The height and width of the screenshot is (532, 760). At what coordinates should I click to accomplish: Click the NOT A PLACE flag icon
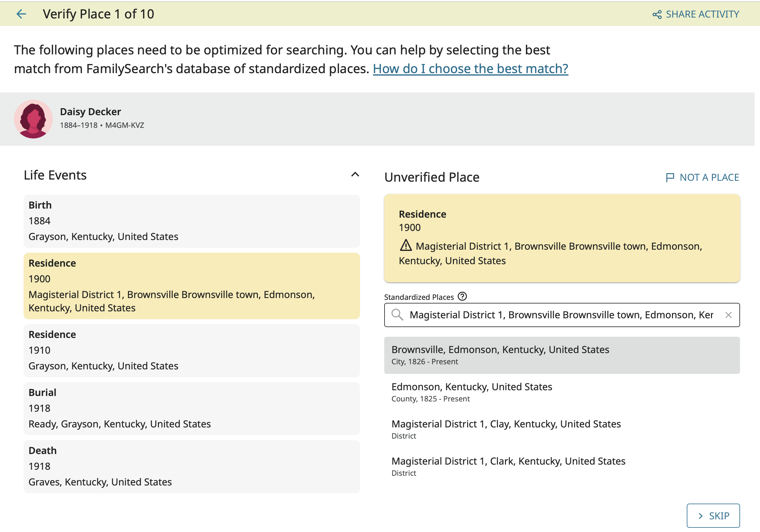[670, 177]
